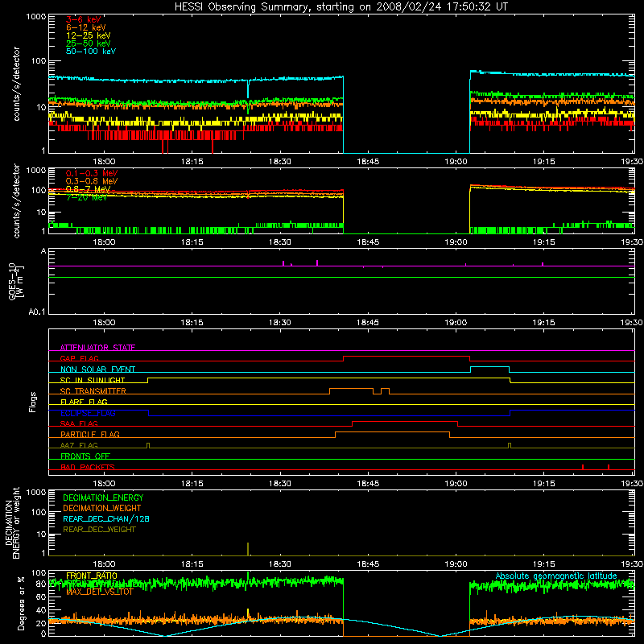The height and width of the screenshot is (644, 644).
Task: Click the '40' tick on the bottom panel
Action: 41,610
